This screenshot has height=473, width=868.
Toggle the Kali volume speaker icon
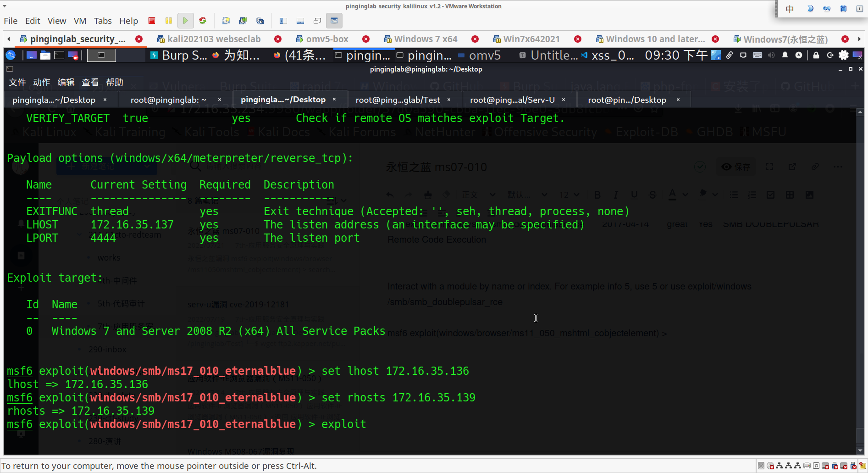click(x=771, y=56)
